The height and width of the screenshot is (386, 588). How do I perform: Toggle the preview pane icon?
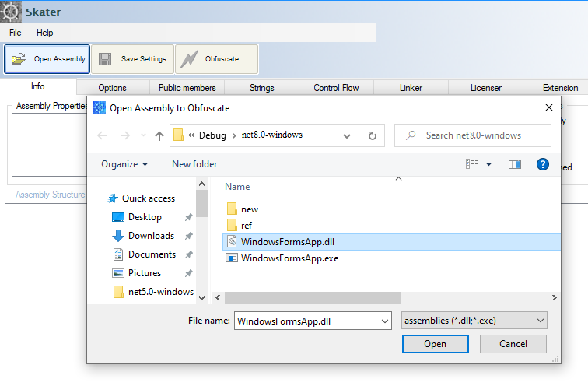[x=515, y=164]
